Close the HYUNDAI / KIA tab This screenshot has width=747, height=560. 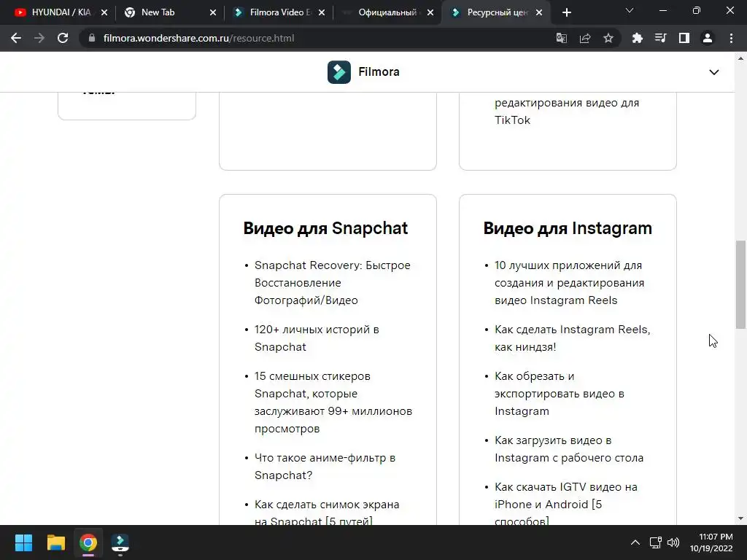point(104,13)
